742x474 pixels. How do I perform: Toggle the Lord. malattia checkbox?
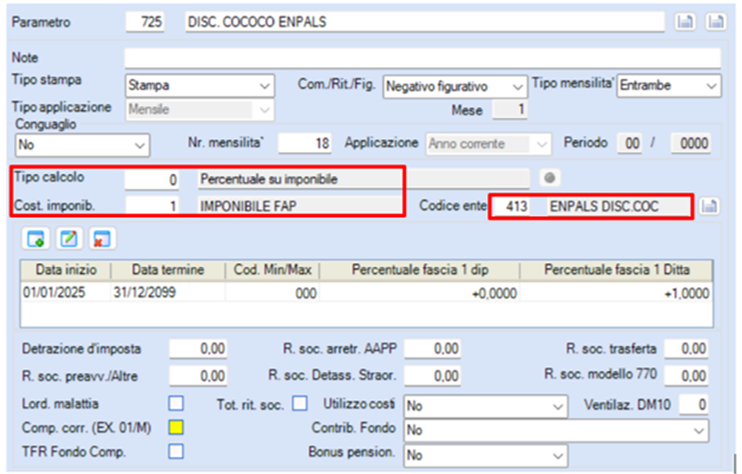click(x=176, y=404)
